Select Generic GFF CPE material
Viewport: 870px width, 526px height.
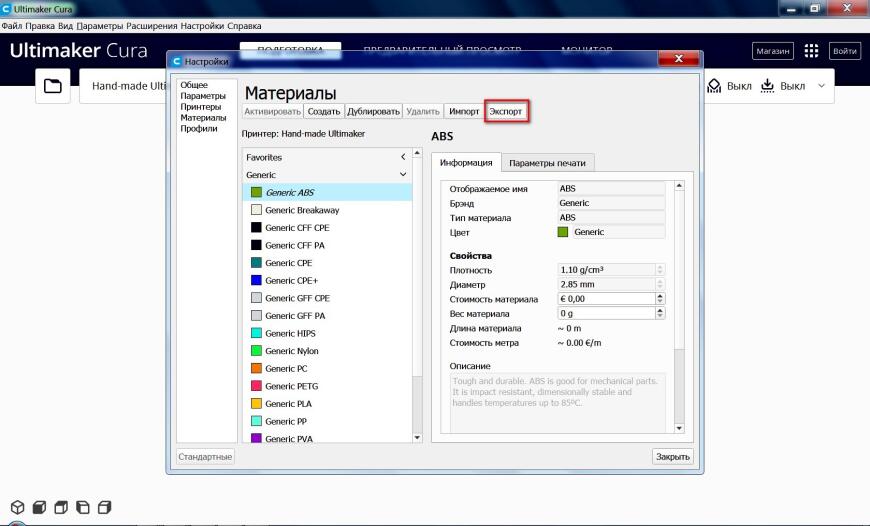[x=327, y=298]
